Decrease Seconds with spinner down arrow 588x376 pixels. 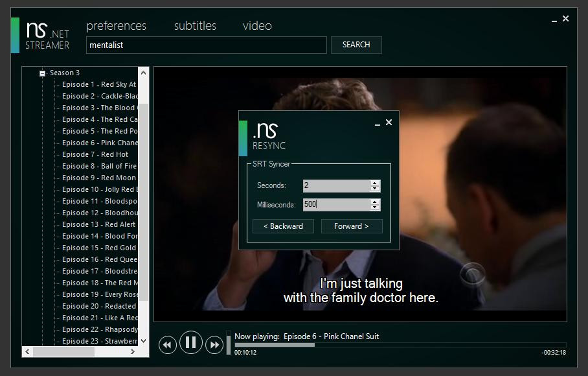pyautogui.click(x=375, y=189)
